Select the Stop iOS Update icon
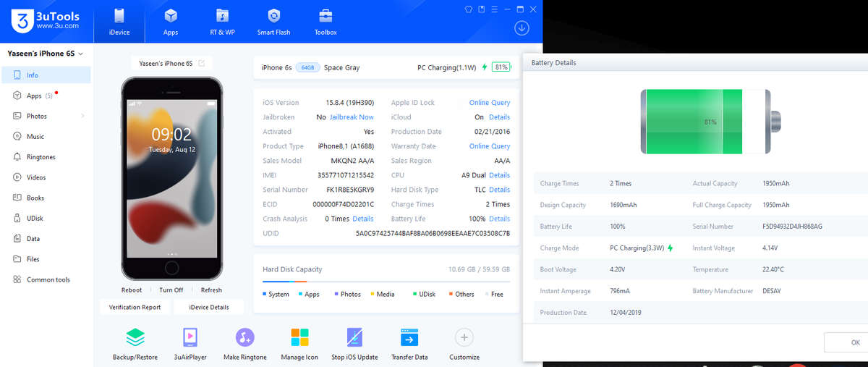 354,338
